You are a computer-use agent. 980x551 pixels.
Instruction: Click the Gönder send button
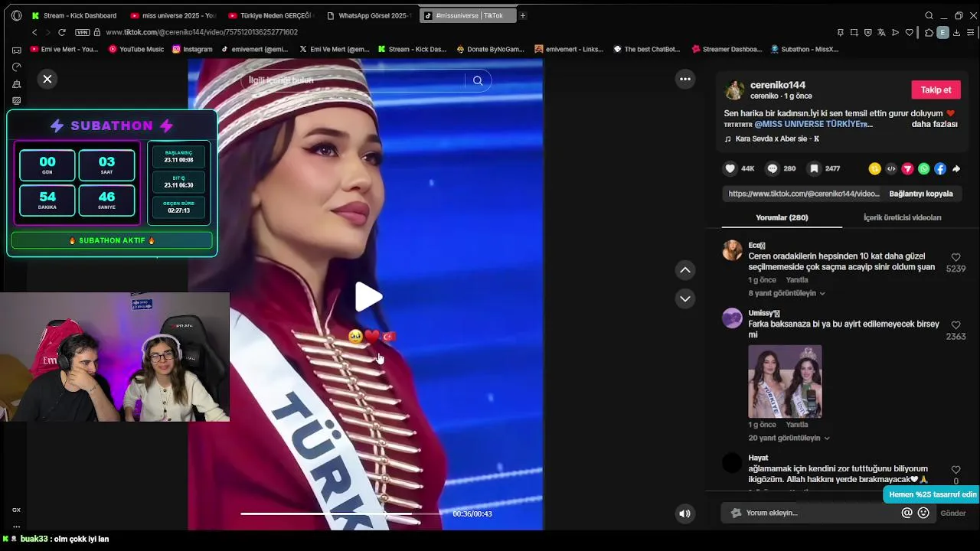tap(953, 513)
